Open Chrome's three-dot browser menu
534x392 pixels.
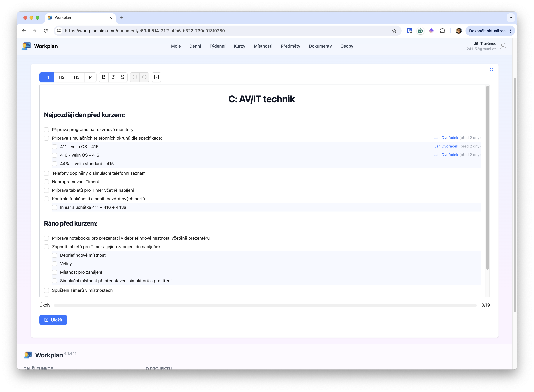click(x=510, y=31)
